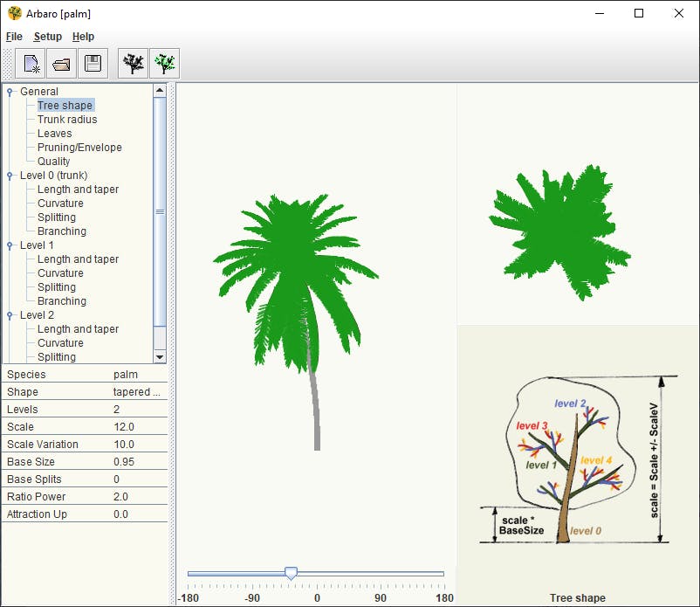Collapse the Level 0 (trunk) node handle
Image resolution: width=700 pixels, height=607 pixels.
pyautogui.click(x=10, y=176)
